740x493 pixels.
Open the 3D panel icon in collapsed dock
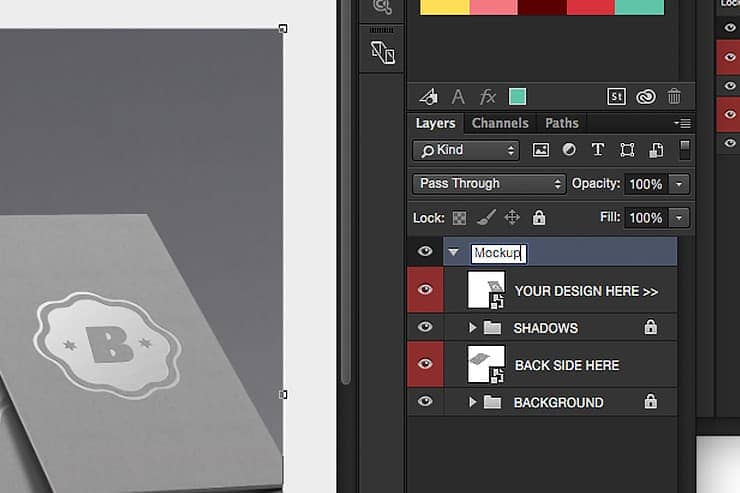pyautogui.click(x=382, y=52)
